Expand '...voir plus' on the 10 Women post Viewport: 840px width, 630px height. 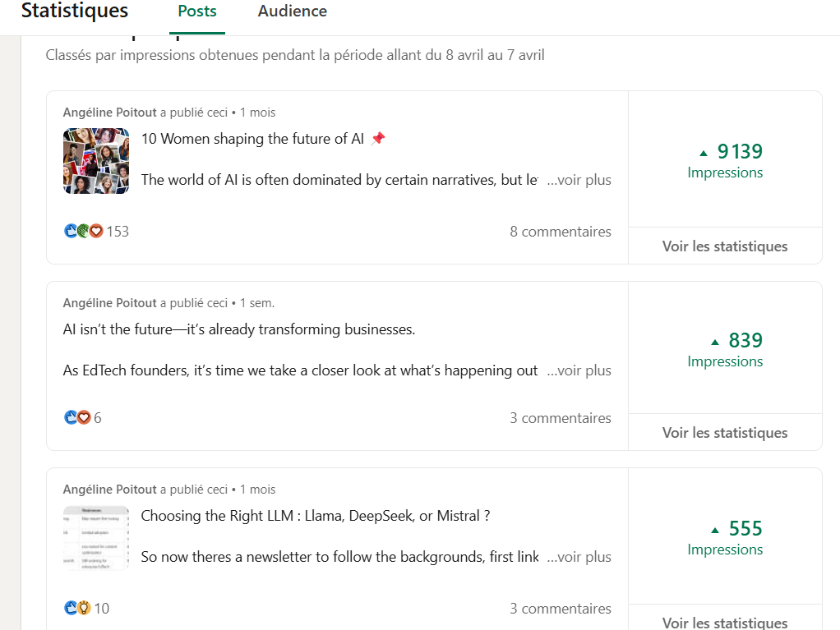(x=579, y=180)
